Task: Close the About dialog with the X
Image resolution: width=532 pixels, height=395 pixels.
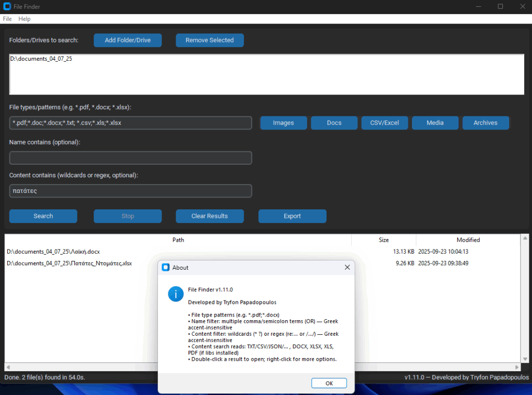Action: point(347,267)
